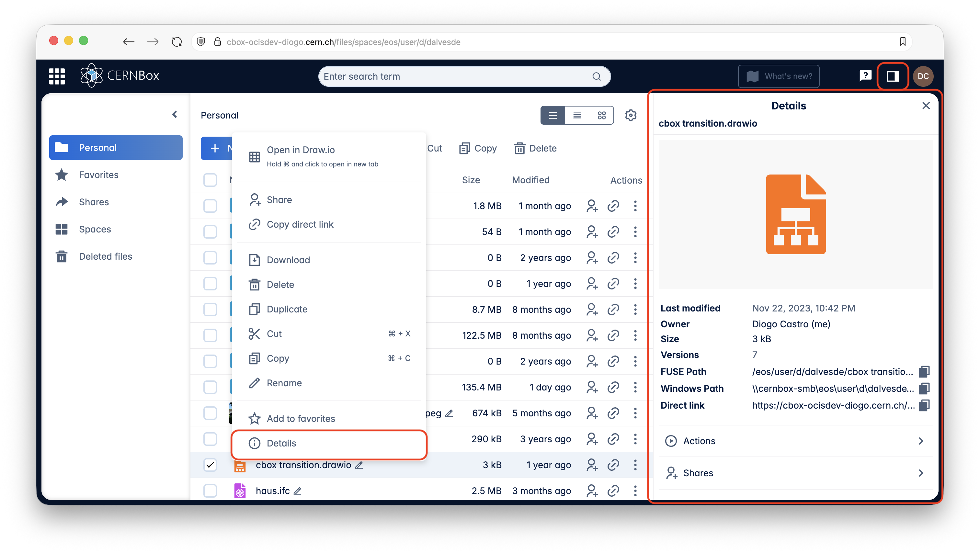Toggle the select-all files checkbox
Screen dimensions: 980x553
(x=210, y=180)
